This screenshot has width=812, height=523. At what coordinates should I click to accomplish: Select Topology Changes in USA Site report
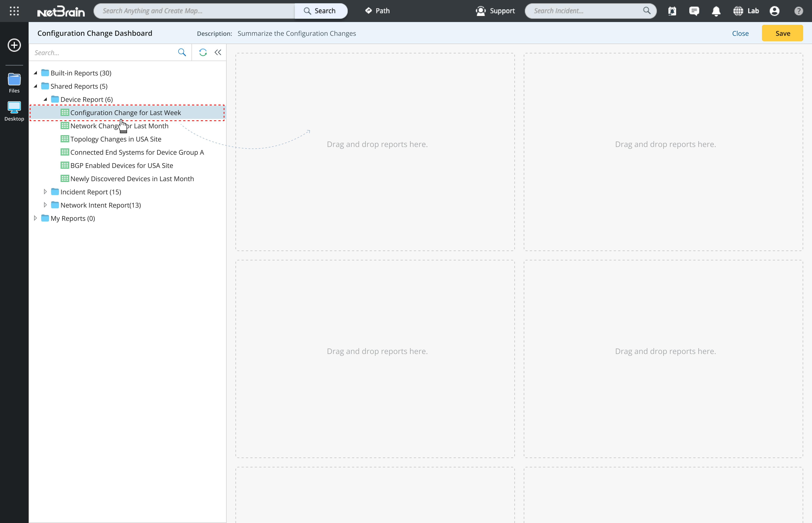(116, 139)
